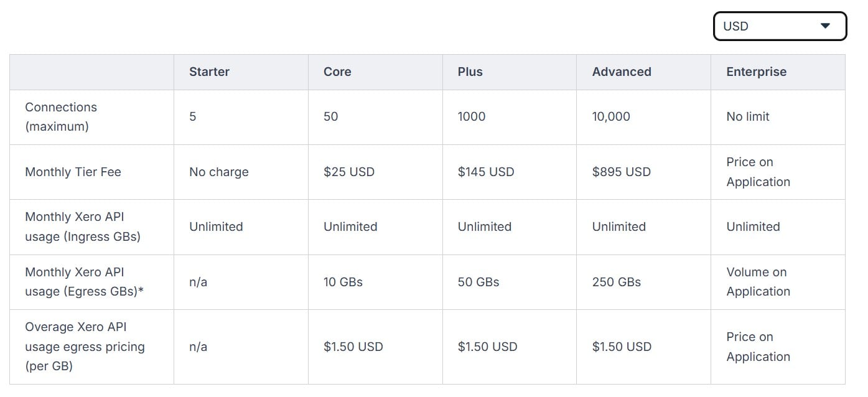Click the Ingress GBs row label

point(82,227)
